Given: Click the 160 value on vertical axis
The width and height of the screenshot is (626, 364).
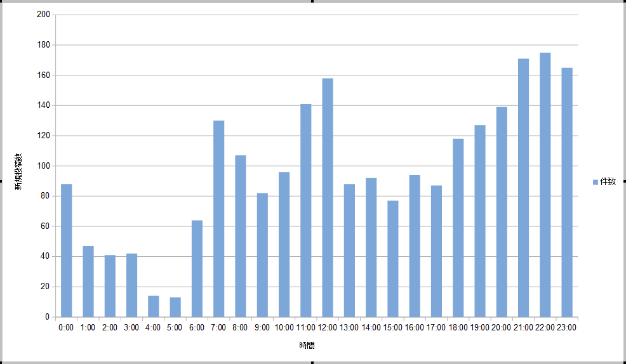Looking at the screenshot, I should point(43,75).
